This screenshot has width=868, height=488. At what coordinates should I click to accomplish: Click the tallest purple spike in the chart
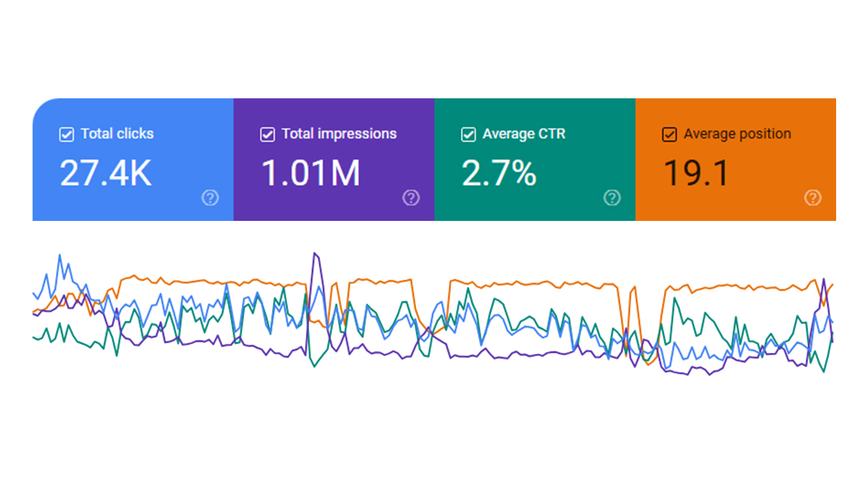[314, 254]
